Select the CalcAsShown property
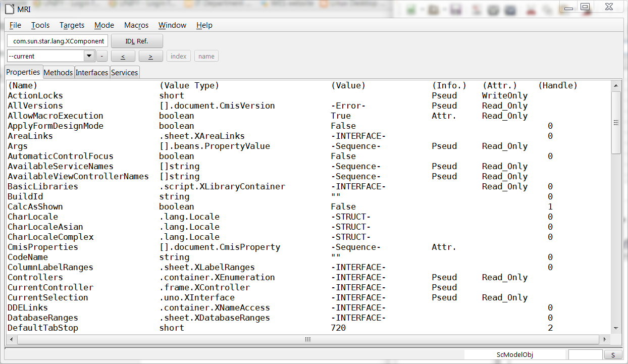Image resolution: width=628 pixels, height=364 pixels. (x=35, y=206)
